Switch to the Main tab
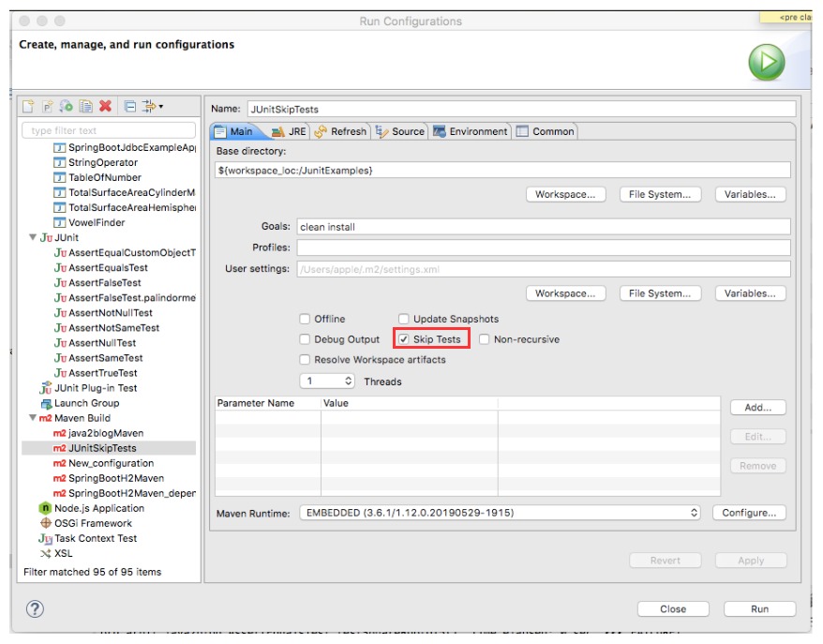Viewport: 823px width, 644px height. (x=234, y=131)
